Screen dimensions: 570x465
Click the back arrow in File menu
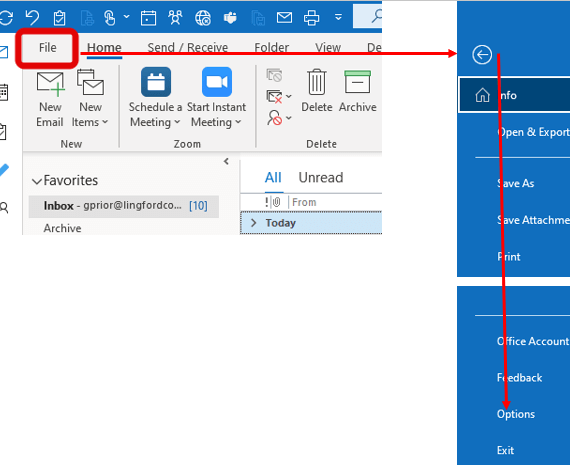click(x=482, y=55)
